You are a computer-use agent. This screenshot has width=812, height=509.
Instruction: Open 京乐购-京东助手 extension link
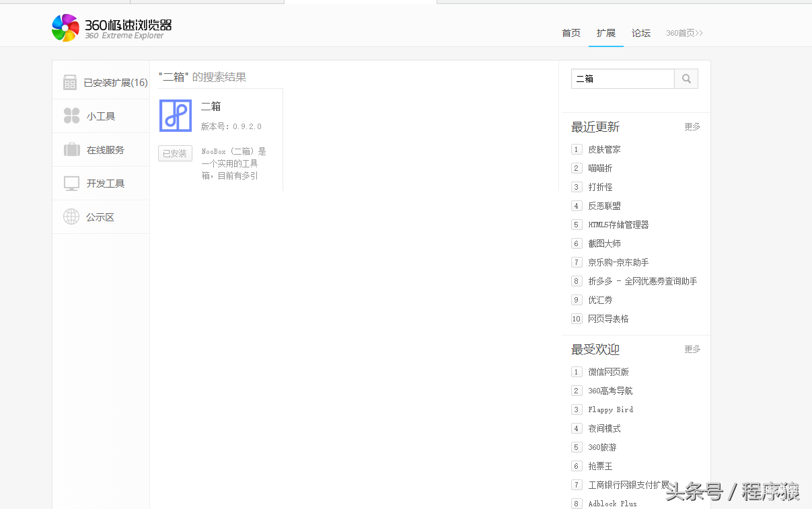click(x=618, y=262)
